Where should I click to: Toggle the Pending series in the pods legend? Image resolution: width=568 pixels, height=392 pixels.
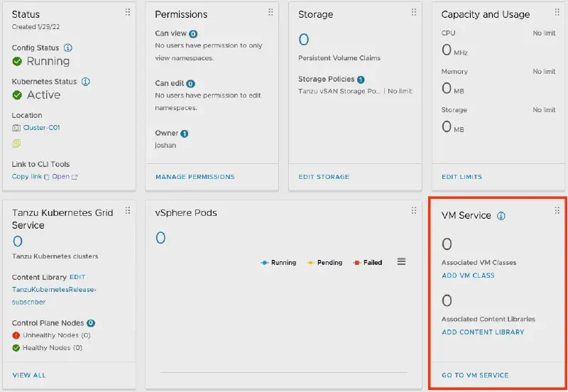(324, 263)
